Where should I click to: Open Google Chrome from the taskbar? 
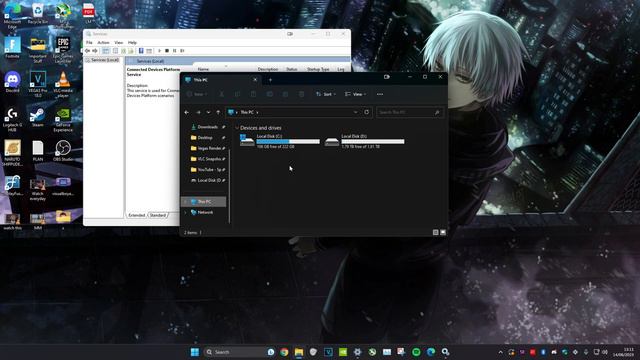(284, 352)
